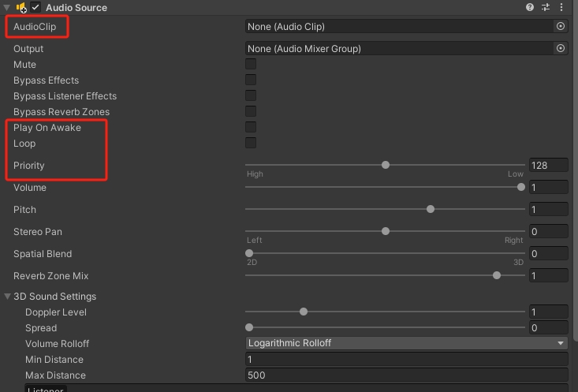Screen dimensions: 578x392
Task: Collapse the 3D Sound Settings foldout
Action: pyautogui.click(x=7, y=296)
